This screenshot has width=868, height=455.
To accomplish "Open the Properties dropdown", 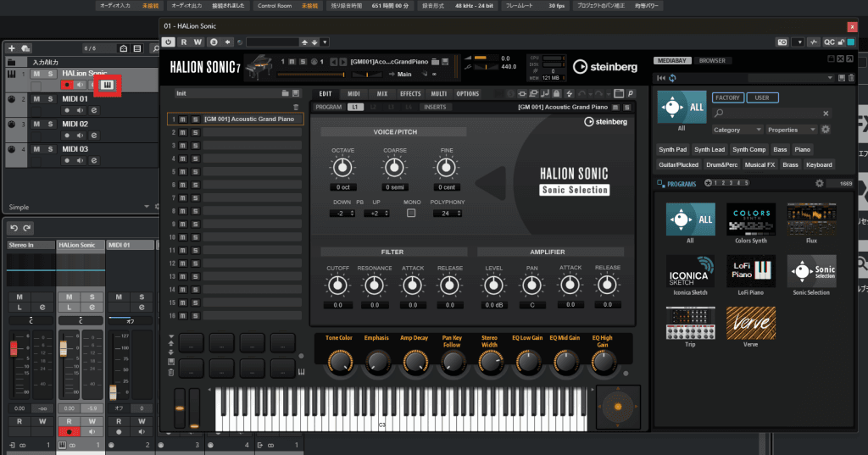I will pos(791,130).
